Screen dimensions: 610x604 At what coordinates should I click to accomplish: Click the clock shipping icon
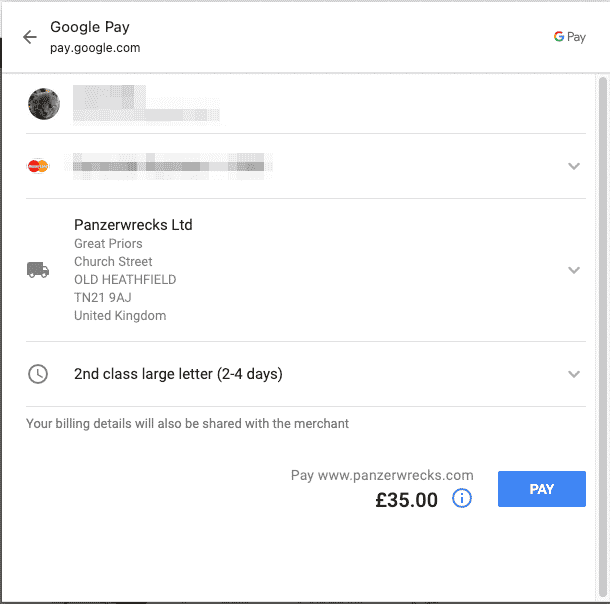tap(38, 374)
